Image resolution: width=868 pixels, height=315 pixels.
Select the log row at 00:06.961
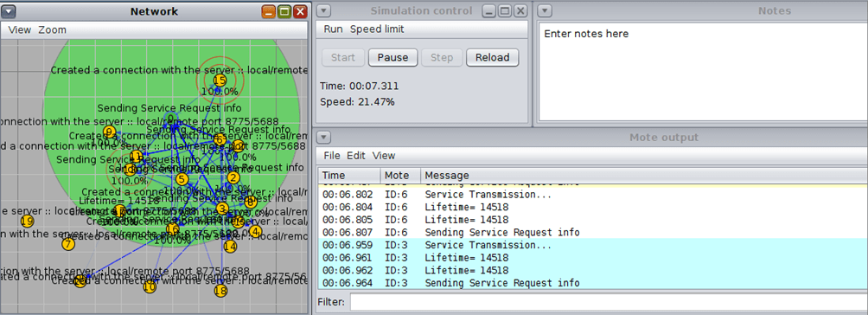(593, 258)
